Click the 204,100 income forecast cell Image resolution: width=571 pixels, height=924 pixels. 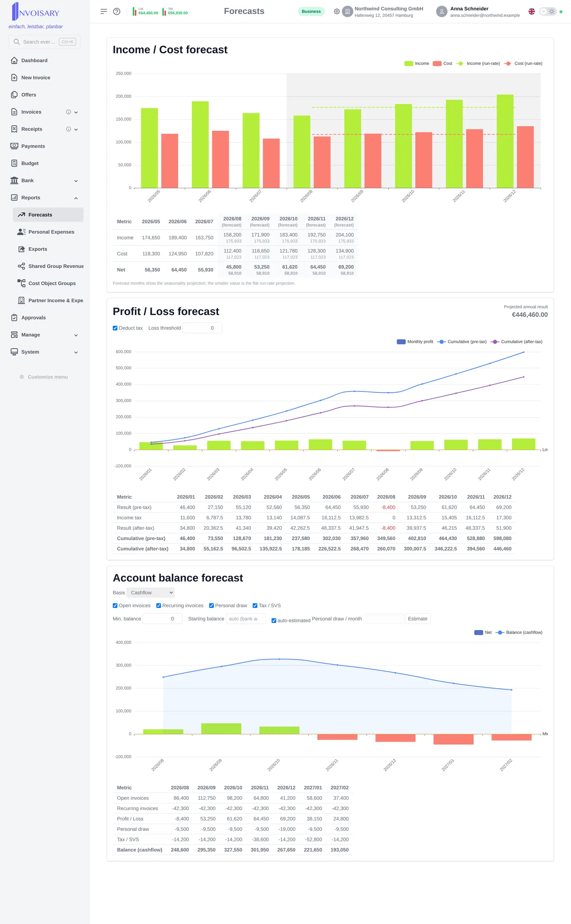coord(344,235)
